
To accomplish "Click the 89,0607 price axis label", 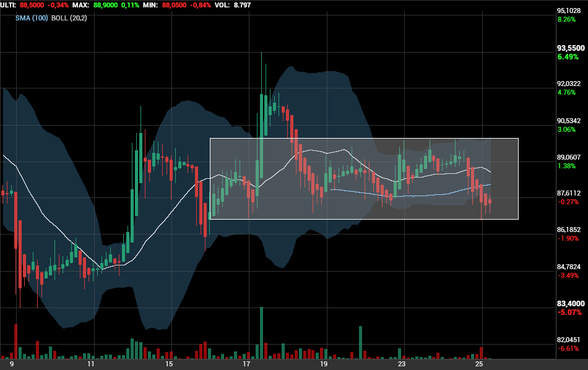I will click(x=569, y=157).
